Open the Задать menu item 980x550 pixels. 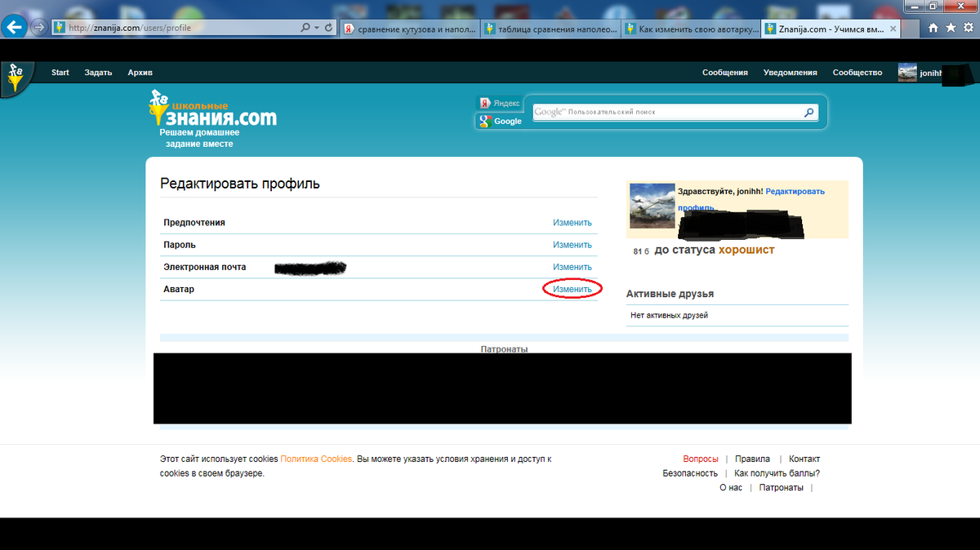[98, 73]
